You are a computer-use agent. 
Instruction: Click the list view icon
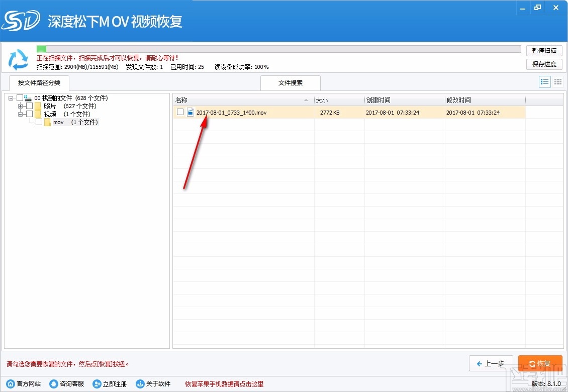tap(544, 81)
